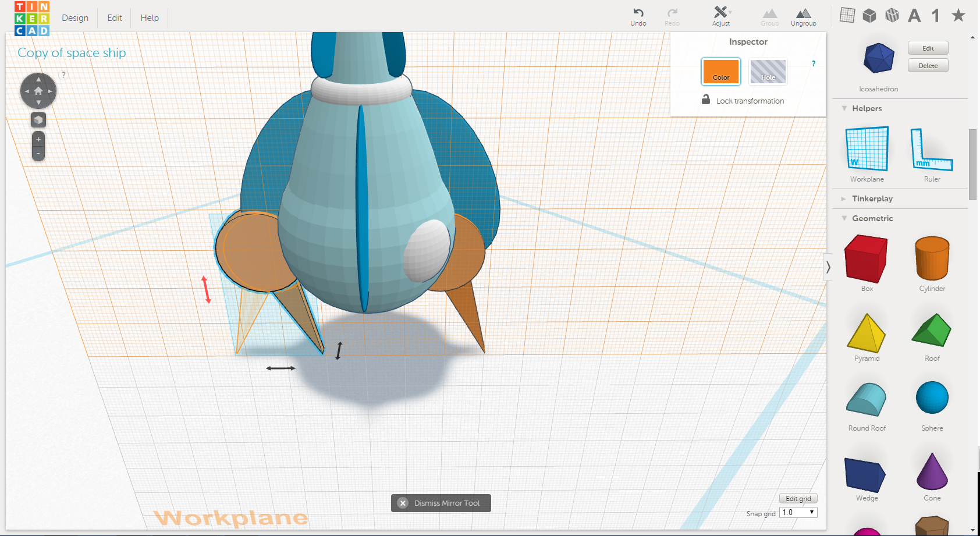
Task: Select the Icosahedron shape
Action: [x=879, y=58]
